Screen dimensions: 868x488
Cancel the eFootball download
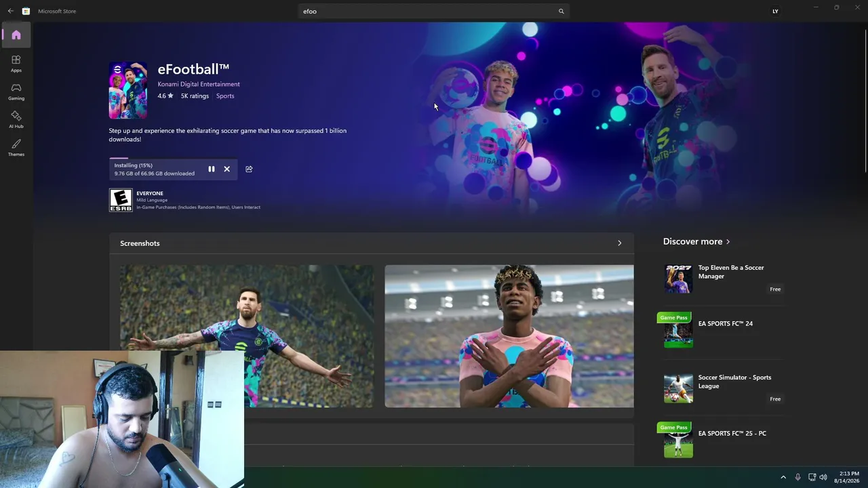[x=227, y=169]
